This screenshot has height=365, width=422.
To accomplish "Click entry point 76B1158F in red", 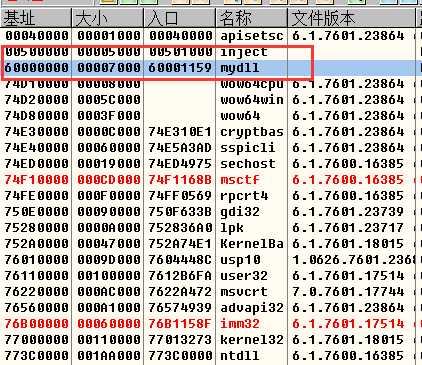I will (x=180, y=324).
